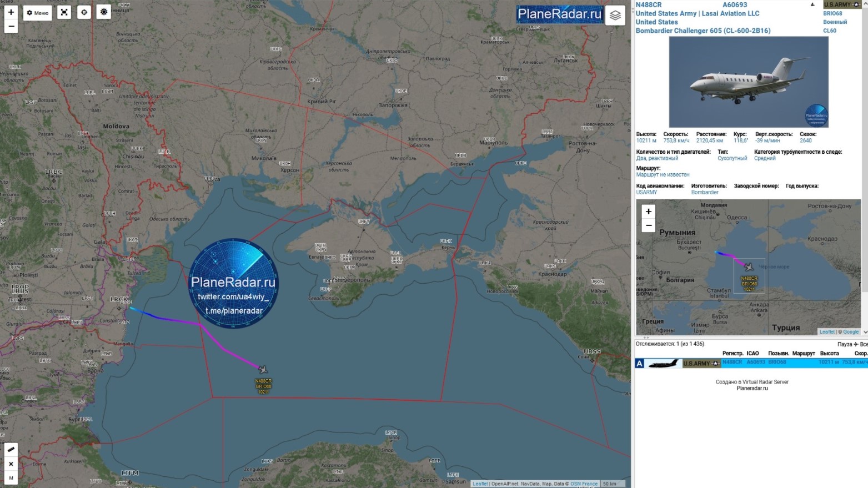This screenshot has height=488, width=868.
Task: Zoom out on the main map
Action: click(x=11, y=26)
